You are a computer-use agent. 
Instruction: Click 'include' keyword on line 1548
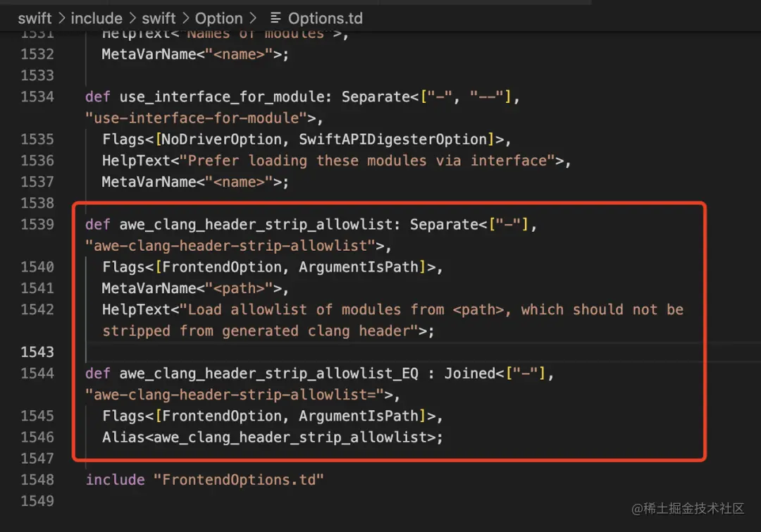(x=115, y=480)
